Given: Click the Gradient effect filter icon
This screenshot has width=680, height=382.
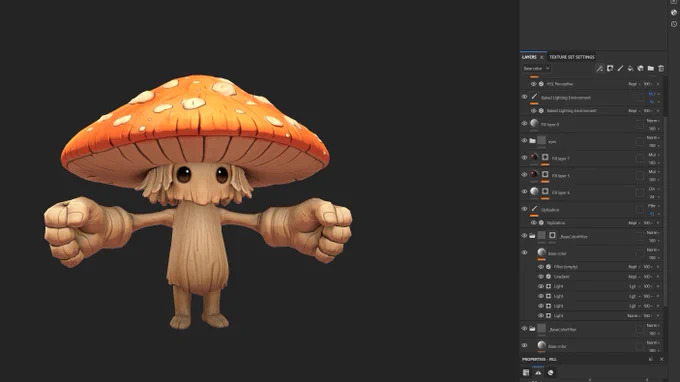Looking at the screenshot, I should pos(548,277).
